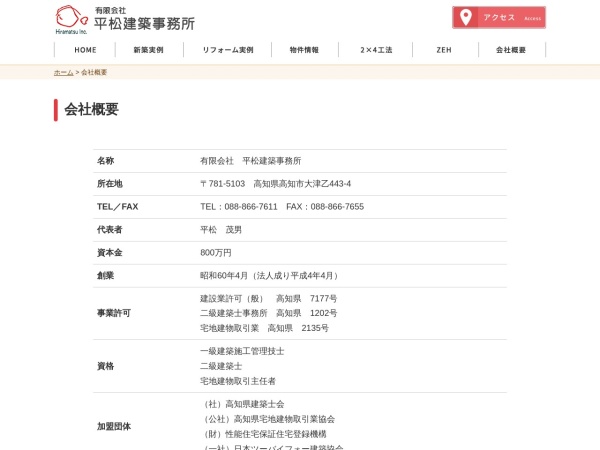Go to the HOME menu item
Viewport: 600px width, 450px height.
[85, 50]
